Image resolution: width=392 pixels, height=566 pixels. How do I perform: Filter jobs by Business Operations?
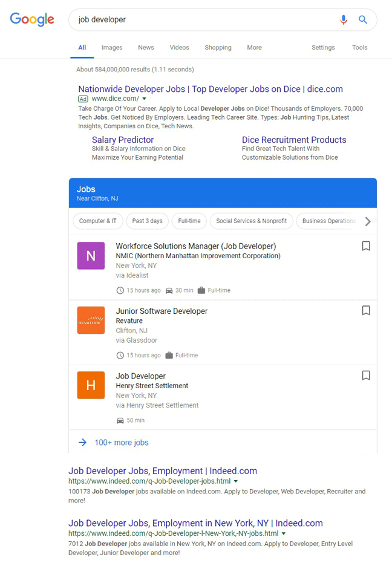(x=329, y=221)
